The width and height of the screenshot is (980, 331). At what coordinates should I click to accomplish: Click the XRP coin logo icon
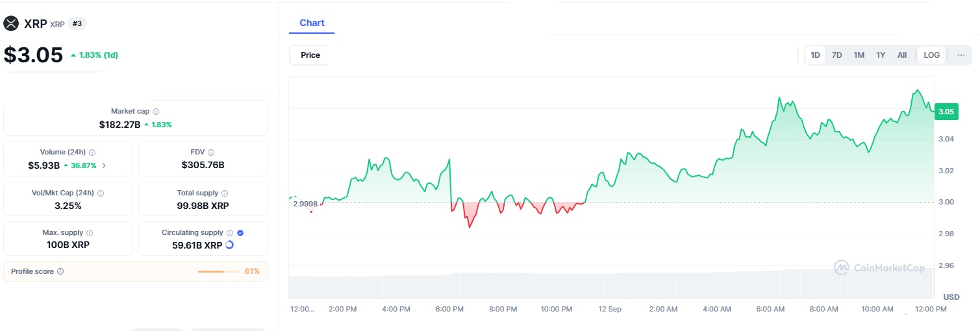(x=11, y=23)
